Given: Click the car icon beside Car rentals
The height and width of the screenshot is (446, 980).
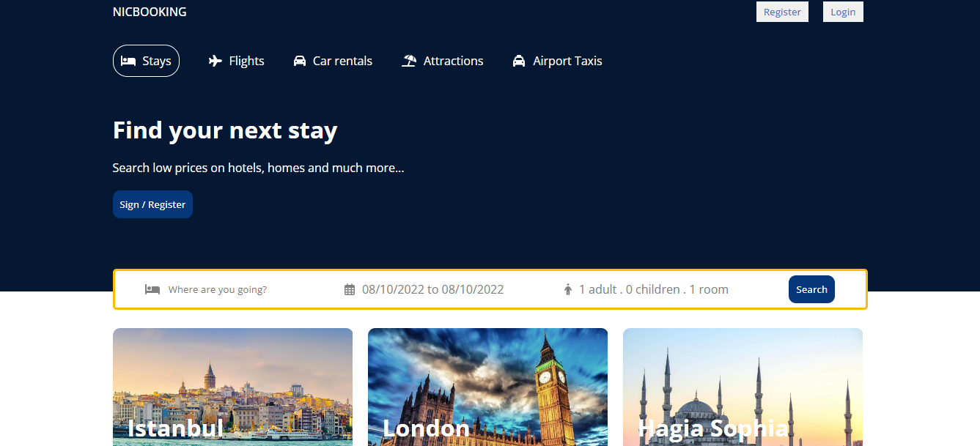Looking at the screenshot, I should (299, 61).
